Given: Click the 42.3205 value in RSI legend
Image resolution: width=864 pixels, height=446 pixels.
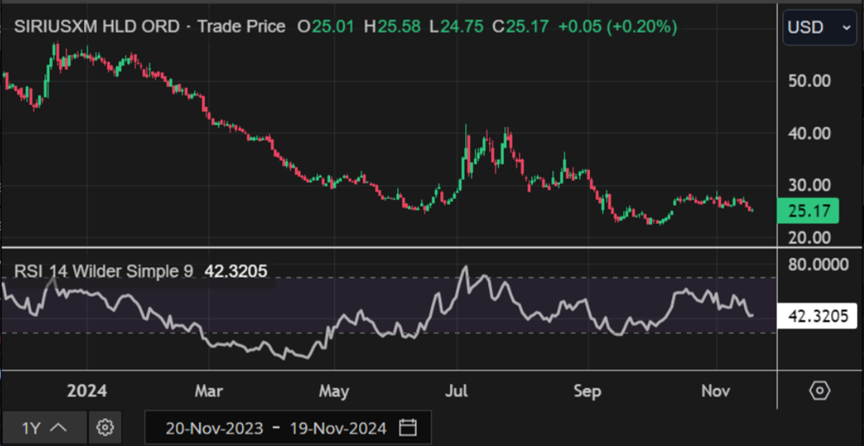Looking at the screenshot, I should (x=236, y=271).
